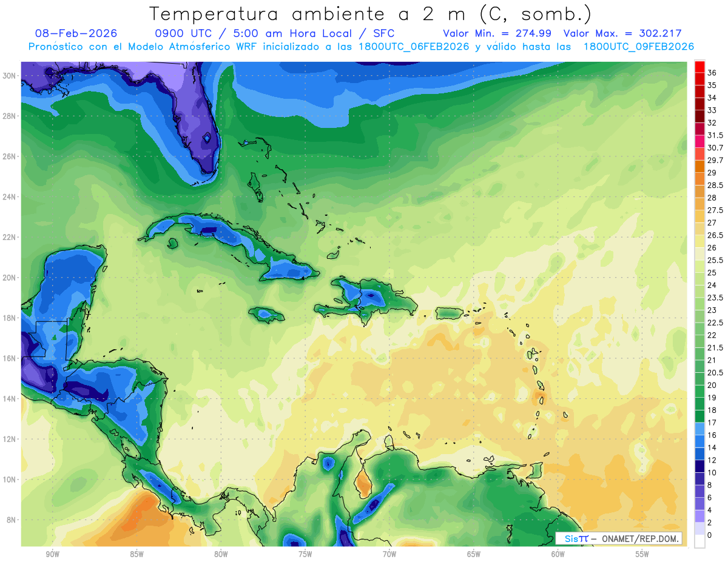
Task: Click the colorbar swatch between 29 and 29.7
Action: 699,166
